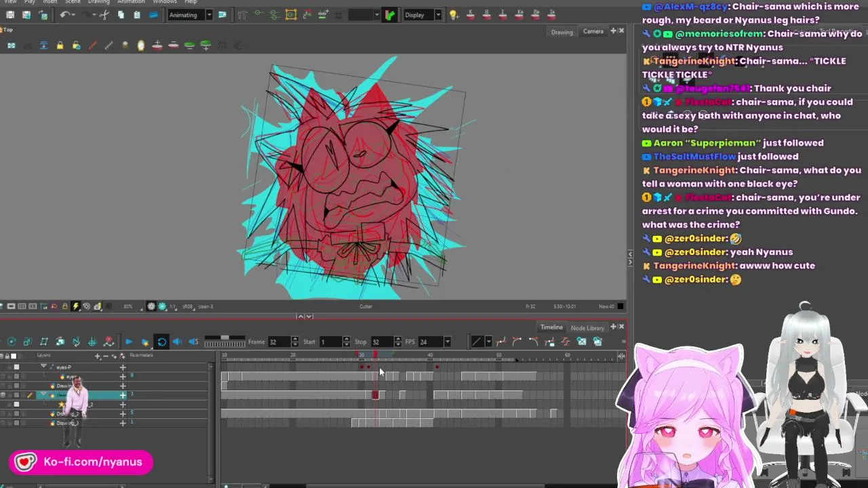Click the teal snowflake icon in camera status bar
The width and height of the screenshot is (868, 488).
point(162,306)
